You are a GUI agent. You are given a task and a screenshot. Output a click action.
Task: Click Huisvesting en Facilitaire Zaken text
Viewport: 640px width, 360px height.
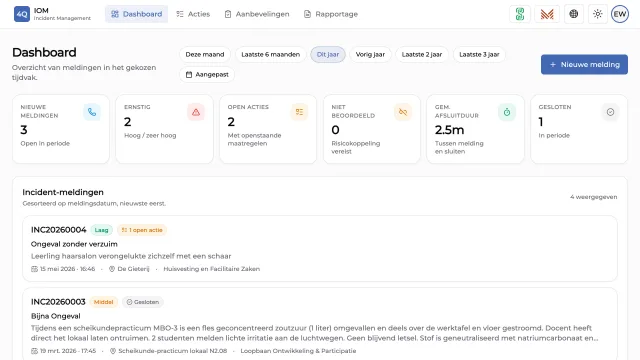coord(211,269)
